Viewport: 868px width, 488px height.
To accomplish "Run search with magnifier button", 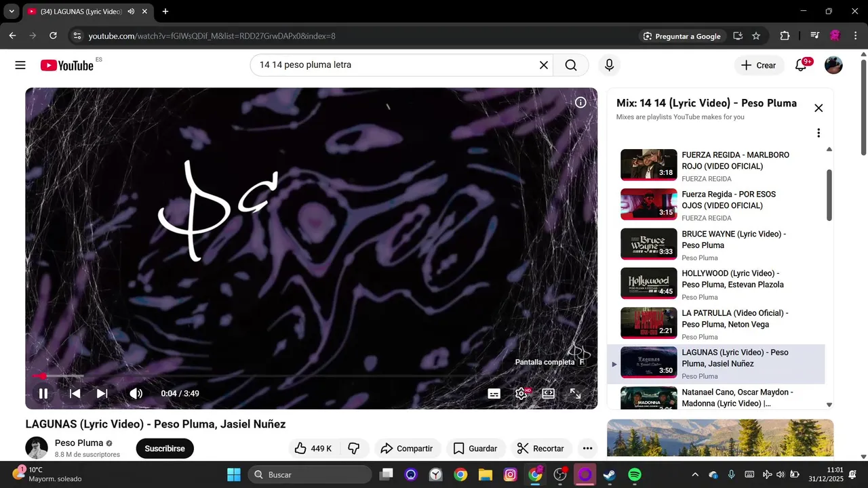I will pos(571,65).
